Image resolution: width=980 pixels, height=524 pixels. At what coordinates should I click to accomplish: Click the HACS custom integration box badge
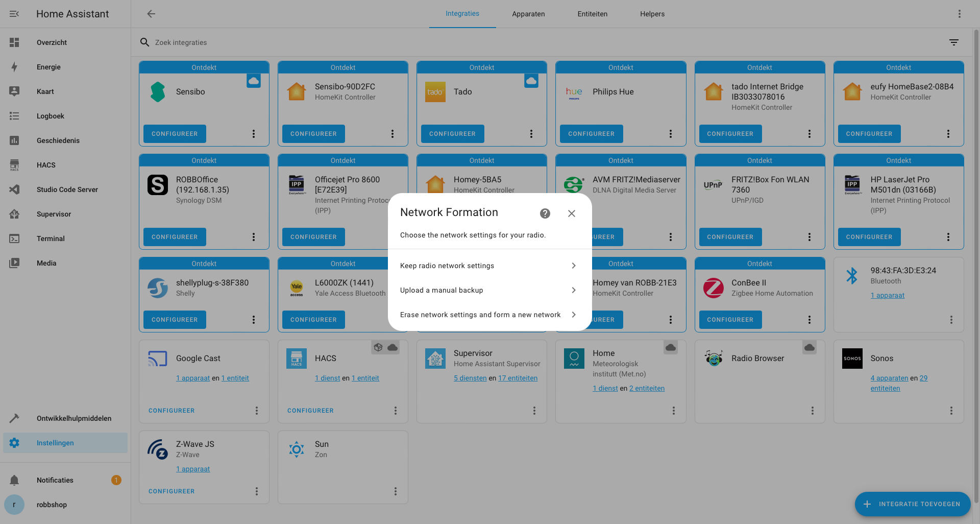[x=378, y=347]
